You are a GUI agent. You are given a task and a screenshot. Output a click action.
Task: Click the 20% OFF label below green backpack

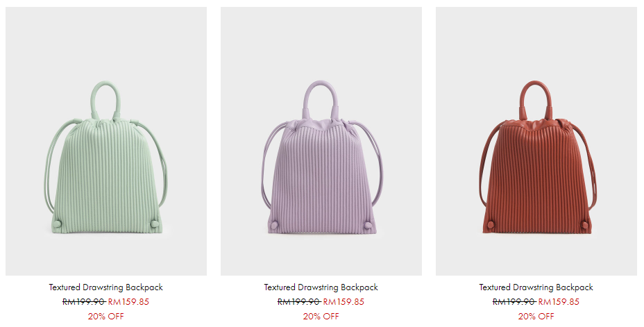point(106,317)
